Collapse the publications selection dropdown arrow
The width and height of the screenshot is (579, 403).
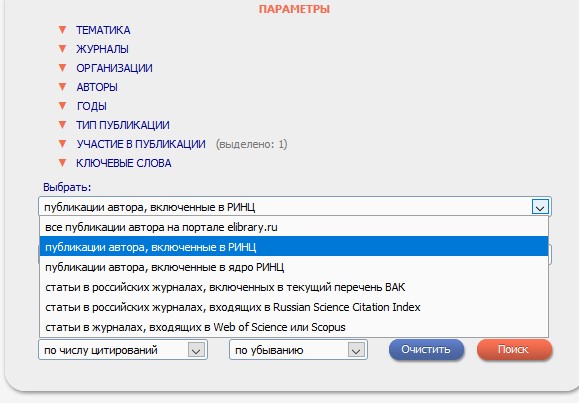pyautogui.click(x=540, y=207)
